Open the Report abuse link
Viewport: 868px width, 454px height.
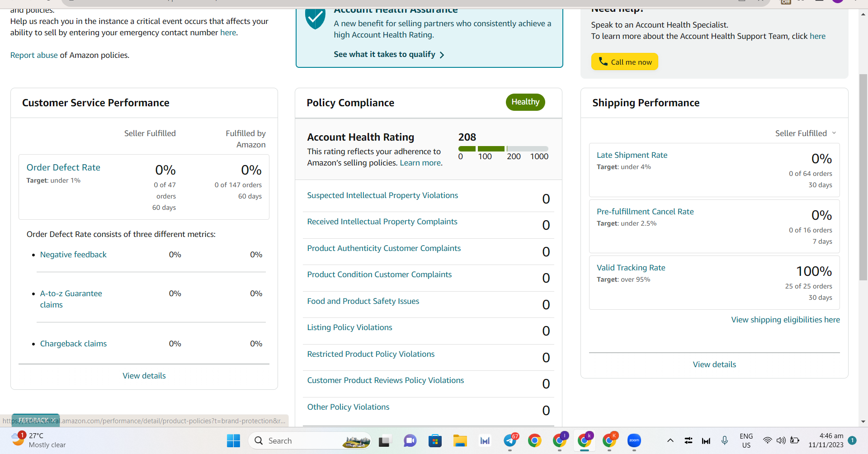tap(34, 55)
